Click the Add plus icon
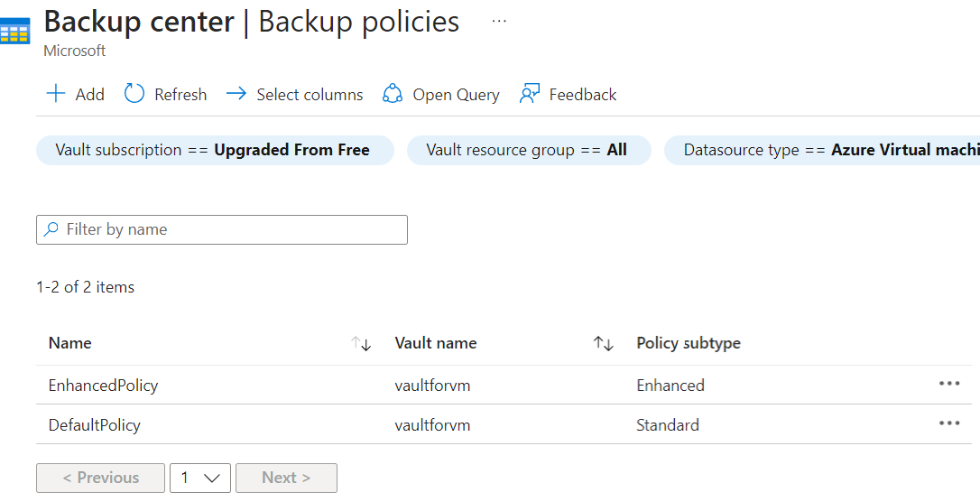Screen dimensions: 980x502 click(56, 94)
